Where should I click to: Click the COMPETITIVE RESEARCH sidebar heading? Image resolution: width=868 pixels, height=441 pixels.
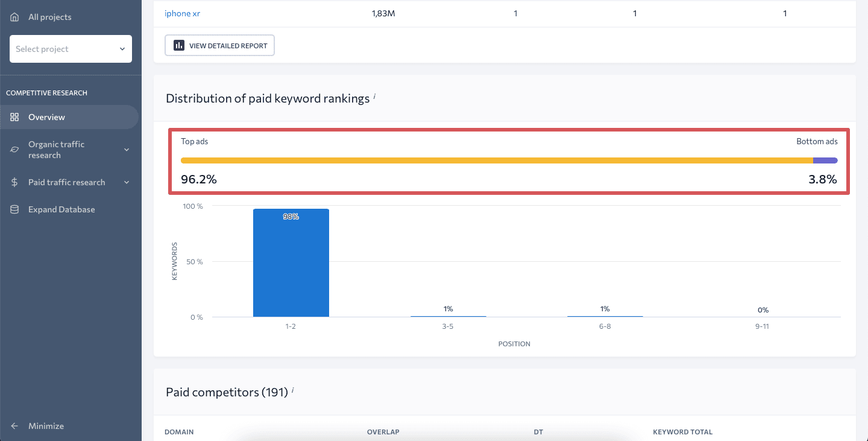46,93
